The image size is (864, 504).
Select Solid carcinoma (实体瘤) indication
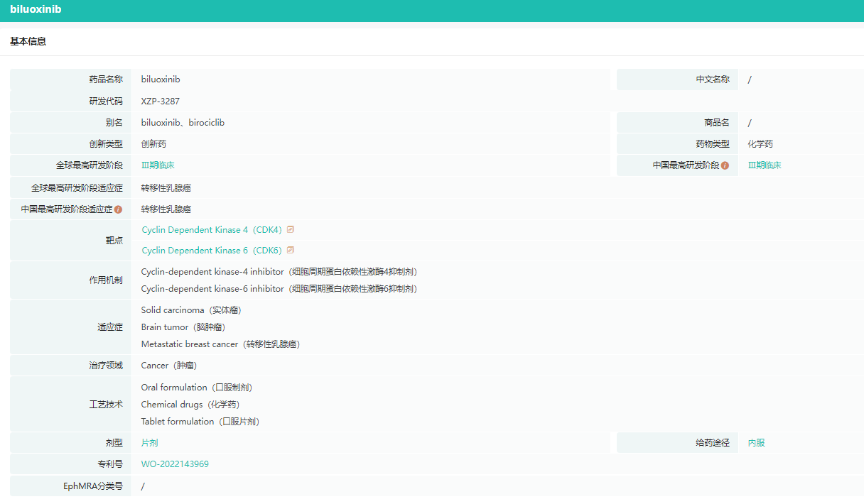point(192,310)
